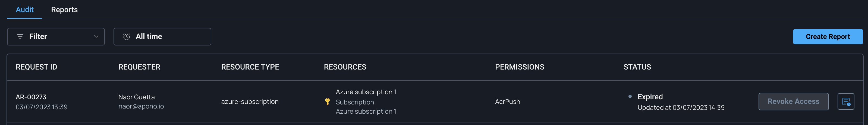Click the Expired status dot indicator

point(630,96)
